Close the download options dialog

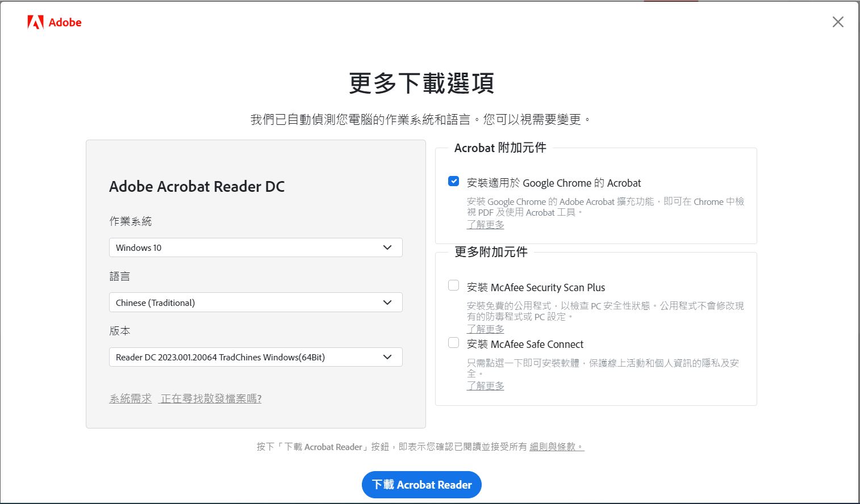838,22
